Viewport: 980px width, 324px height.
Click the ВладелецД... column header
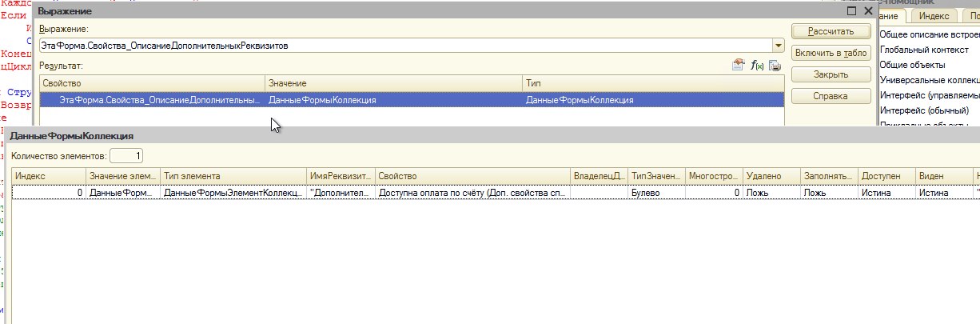coord(600,175)
